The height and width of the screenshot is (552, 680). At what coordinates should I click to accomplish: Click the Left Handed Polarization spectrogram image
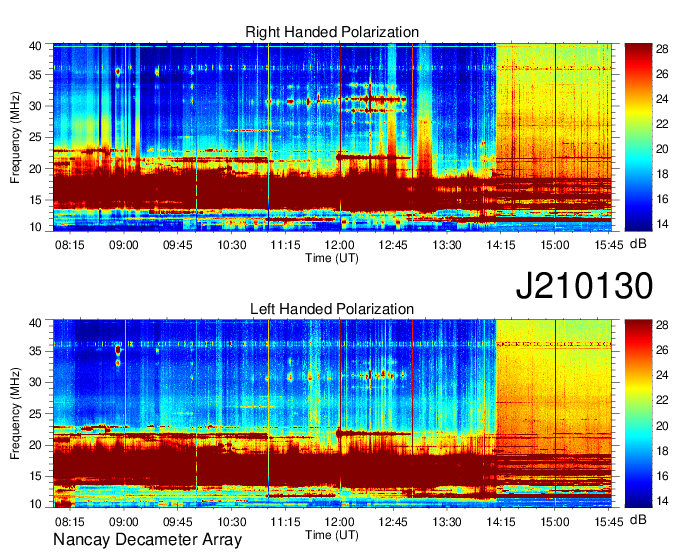pos(332,413)
